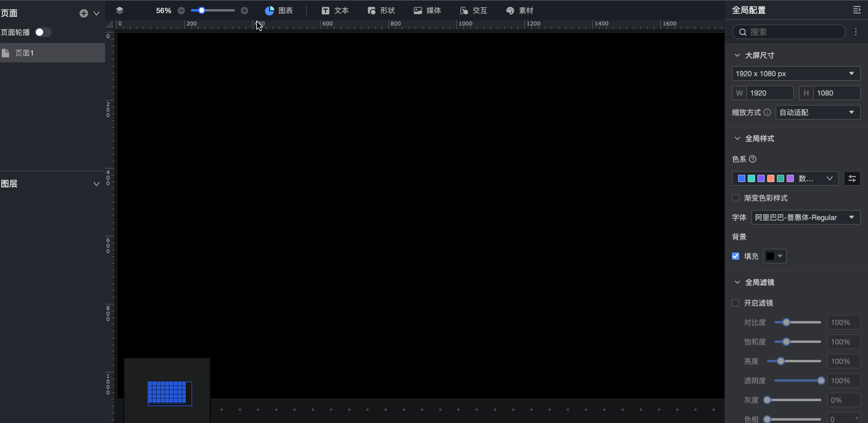Open the color scheme palette dropdown
Screen dimensions: 868x423
[785, 178]
